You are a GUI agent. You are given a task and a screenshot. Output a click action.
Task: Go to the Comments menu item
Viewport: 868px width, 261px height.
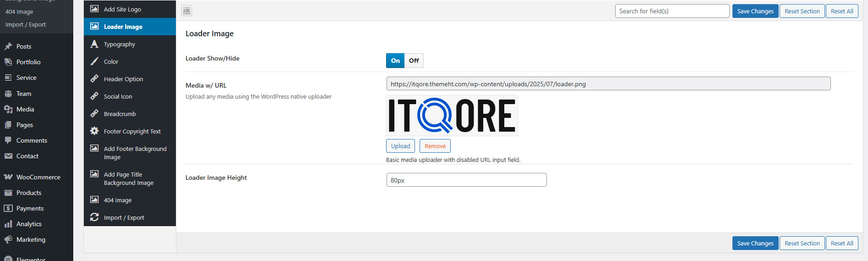pyautogui.click(x=32, y=140)
